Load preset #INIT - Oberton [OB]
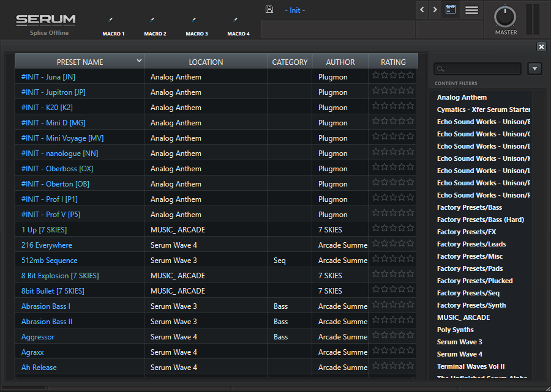The width and height of the screenshot is (551, 392). click(55, 184)
